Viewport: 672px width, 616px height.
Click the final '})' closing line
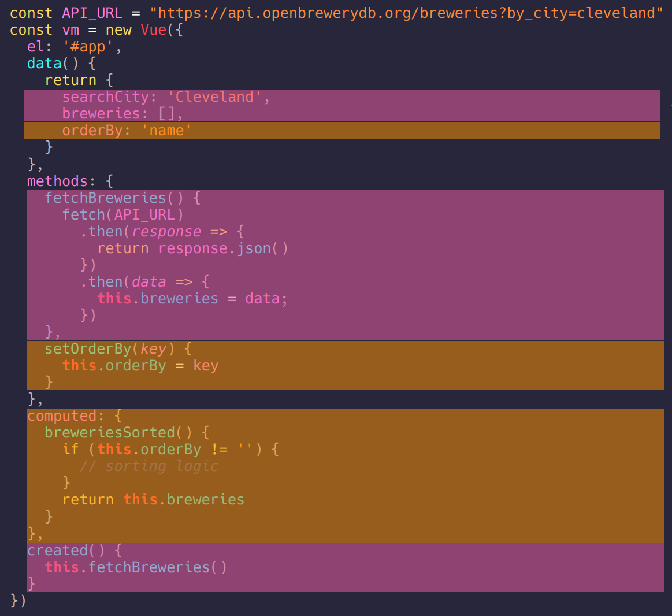click(x=18, y=600)
